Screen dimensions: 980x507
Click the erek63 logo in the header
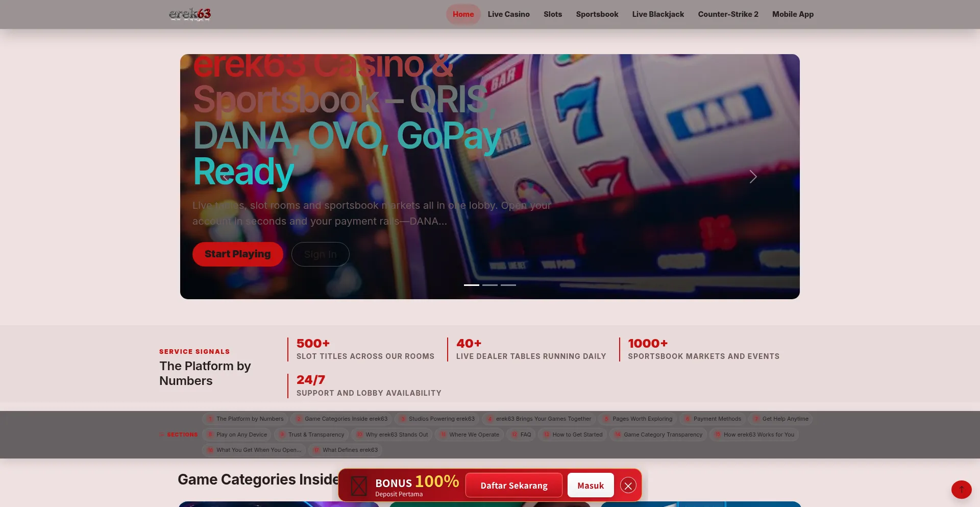[x=190, y=14]
